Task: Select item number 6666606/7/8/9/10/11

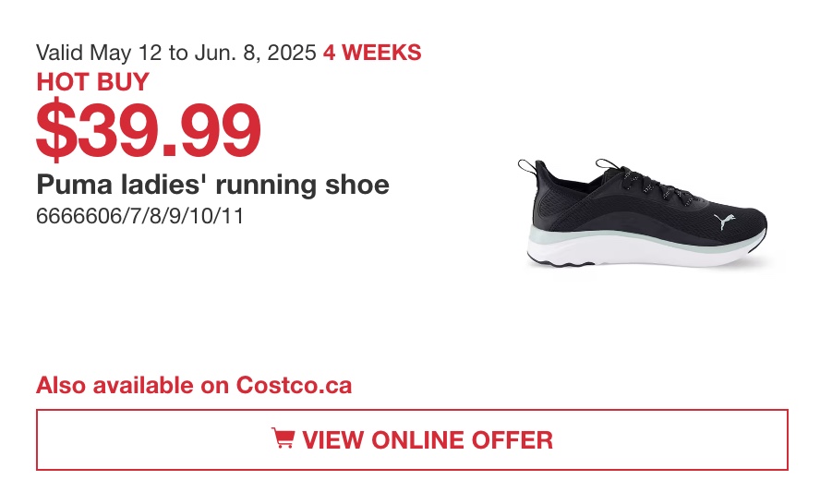Action: (x=139, y=216)
